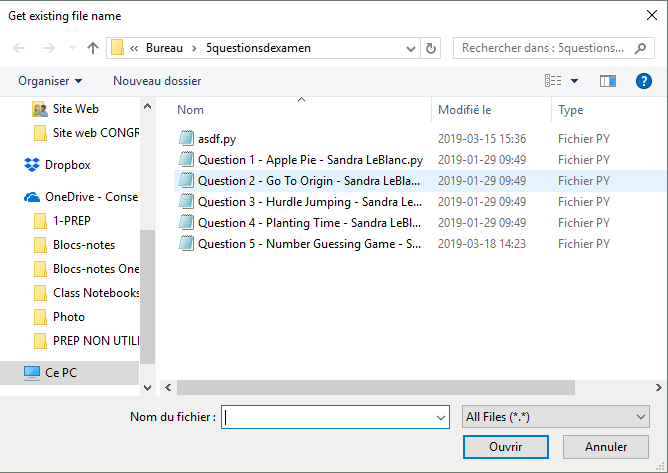Viewport: 668px width, 473px height.
Task: Click the 2019-03-15 15:36 date cell
Action: [x=482, y=139]
